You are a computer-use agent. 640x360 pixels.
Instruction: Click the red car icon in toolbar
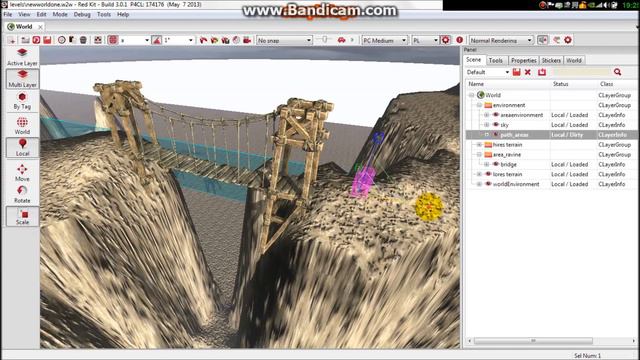coord(341,40)
